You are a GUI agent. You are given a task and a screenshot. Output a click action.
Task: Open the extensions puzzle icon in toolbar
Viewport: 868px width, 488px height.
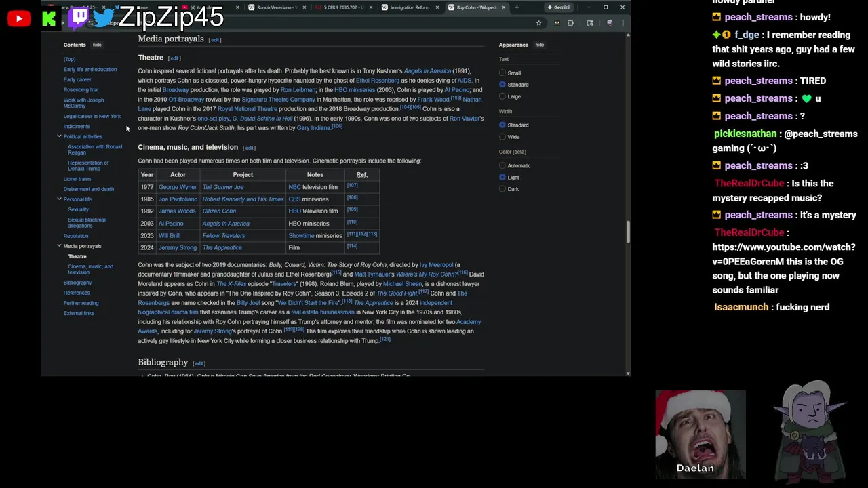(570, 23)
